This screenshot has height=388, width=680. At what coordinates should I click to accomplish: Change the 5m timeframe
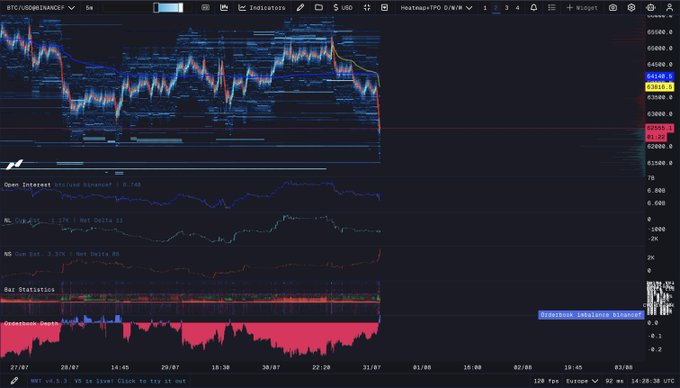[89, 8]
